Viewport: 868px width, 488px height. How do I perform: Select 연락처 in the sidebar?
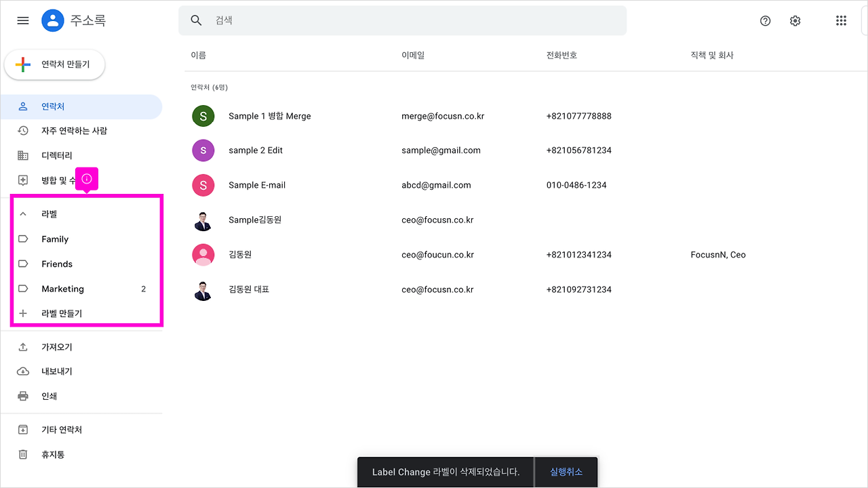[x=54, y=106]
